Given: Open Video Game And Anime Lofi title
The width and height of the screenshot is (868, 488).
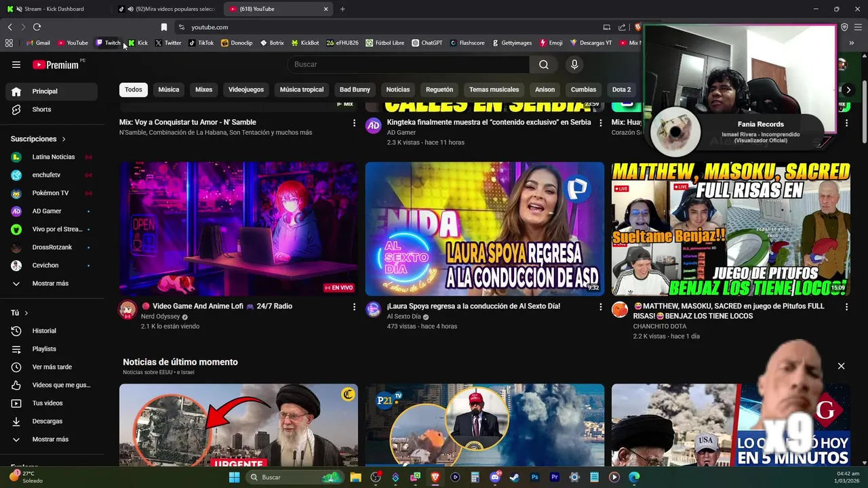Looking at the screenshot, I should click(217, 306).
